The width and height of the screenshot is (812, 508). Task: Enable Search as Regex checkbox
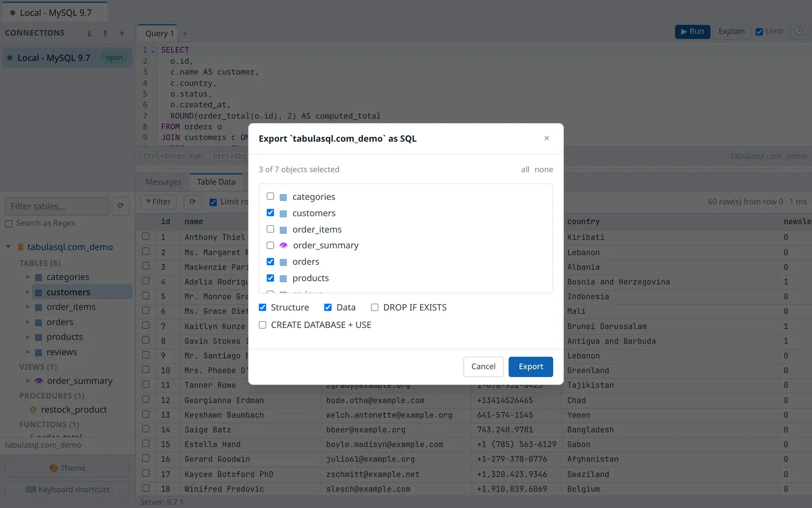[8, 224]
